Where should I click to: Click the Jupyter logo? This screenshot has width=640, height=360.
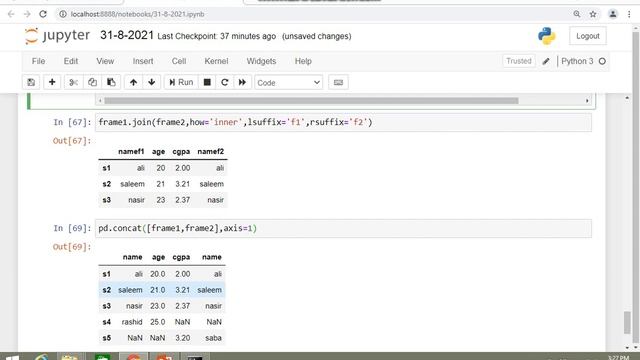click(57, 36)
